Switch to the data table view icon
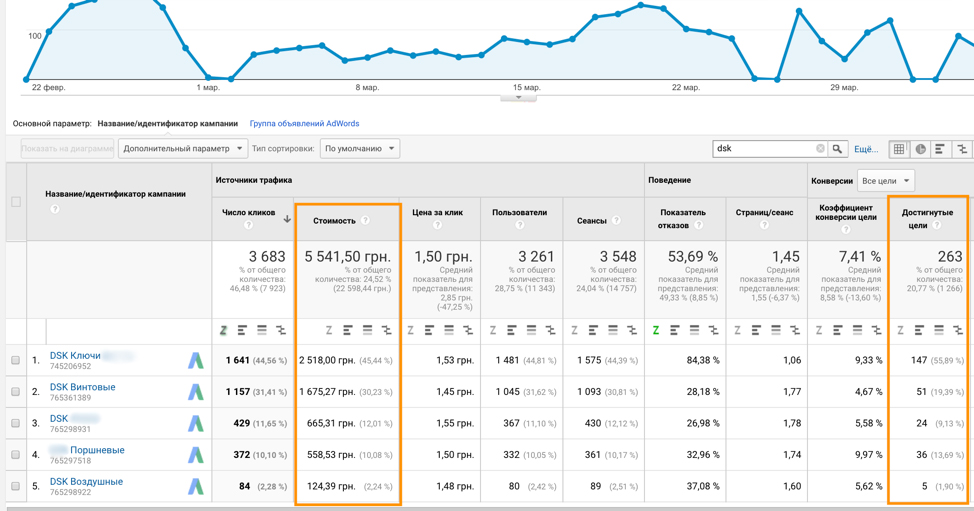The width and height of the screenshot is (974, 511). click(x=899, y=149)
